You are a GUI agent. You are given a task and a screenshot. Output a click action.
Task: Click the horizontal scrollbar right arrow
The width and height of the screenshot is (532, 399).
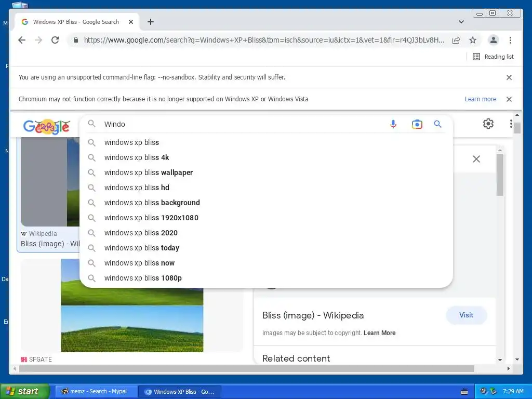508,368
